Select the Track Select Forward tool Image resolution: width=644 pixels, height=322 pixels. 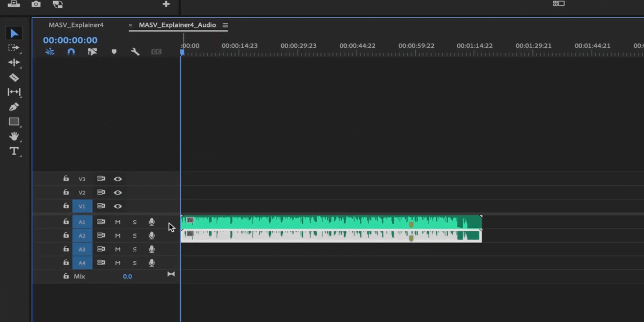[x=14, y=48]
